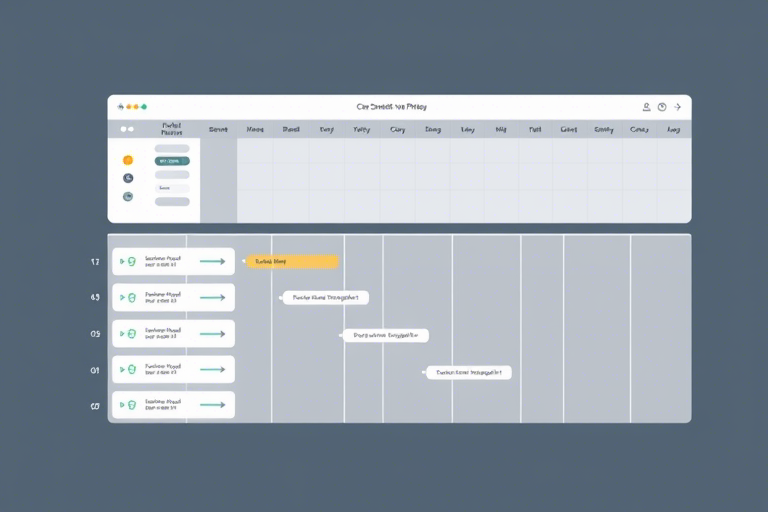Play the track in row 17
Viewport: 768px width, 512px height.
coord(122,262)
